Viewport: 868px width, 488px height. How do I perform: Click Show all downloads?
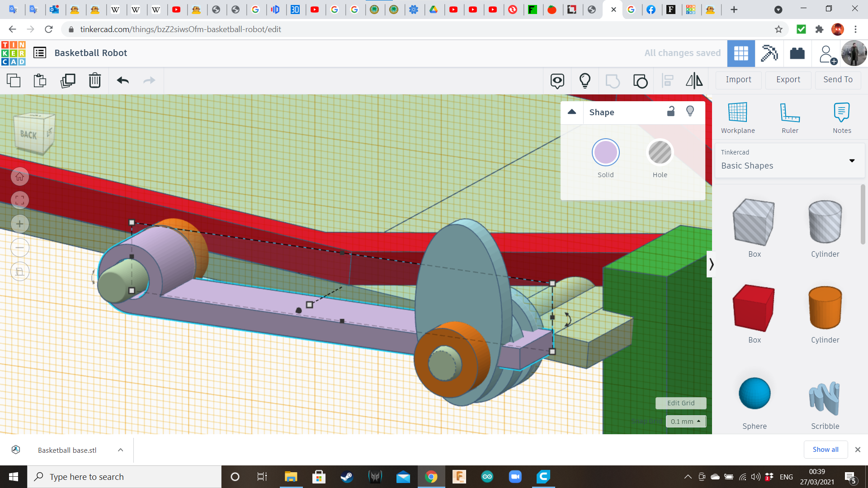tap(825, 449)
